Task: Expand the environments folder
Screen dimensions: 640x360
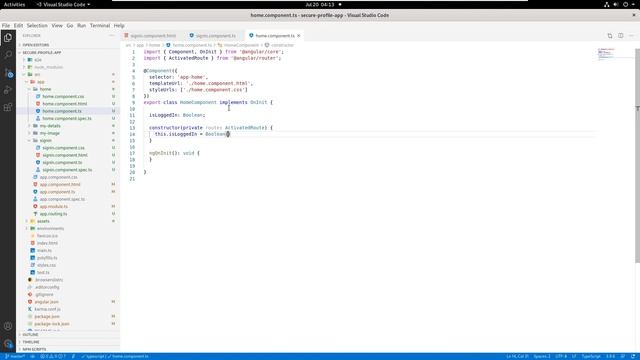Action: [50, 229]
